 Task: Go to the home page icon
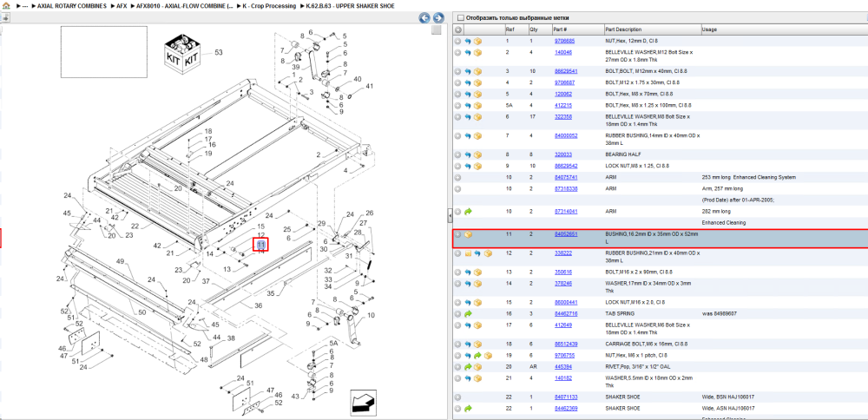coord(5,6)
